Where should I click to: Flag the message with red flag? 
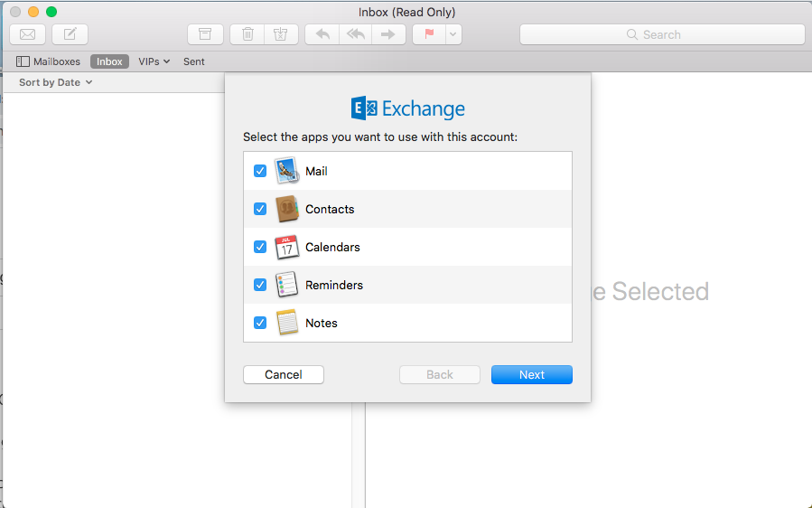coord(429,34)
